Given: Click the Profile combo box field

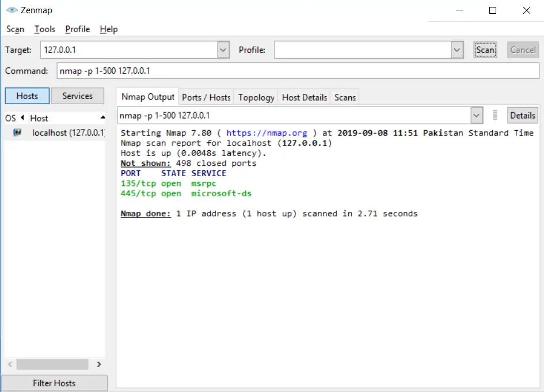Looking at the screenshot, I should [x=363, y=50].
